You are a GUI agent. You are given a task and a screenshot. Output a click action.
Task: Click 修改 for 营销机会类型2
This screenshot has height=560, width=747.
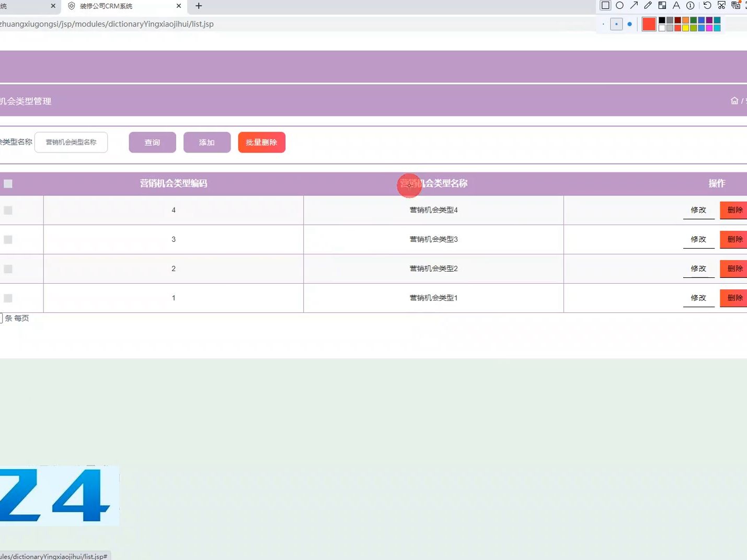click(x=698, y=269)
